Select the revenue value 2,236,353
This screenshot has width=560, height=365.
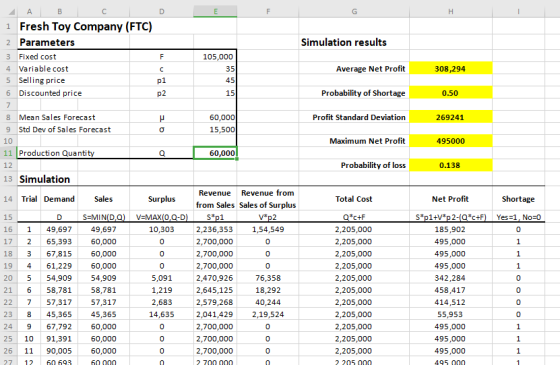click(x=214, y=229)
